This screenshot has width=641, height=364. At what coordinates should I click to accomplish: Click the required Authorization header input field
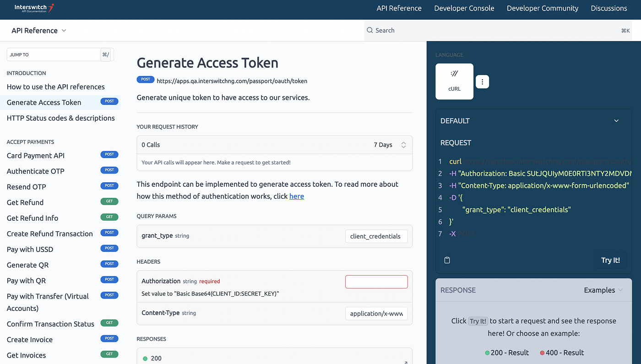(x=376, y=281)
